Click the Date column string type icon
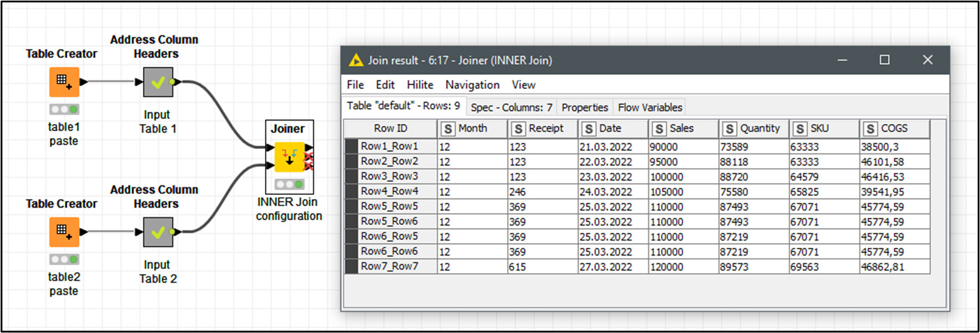Screen dimensions: 980x333 pos(589,129)
